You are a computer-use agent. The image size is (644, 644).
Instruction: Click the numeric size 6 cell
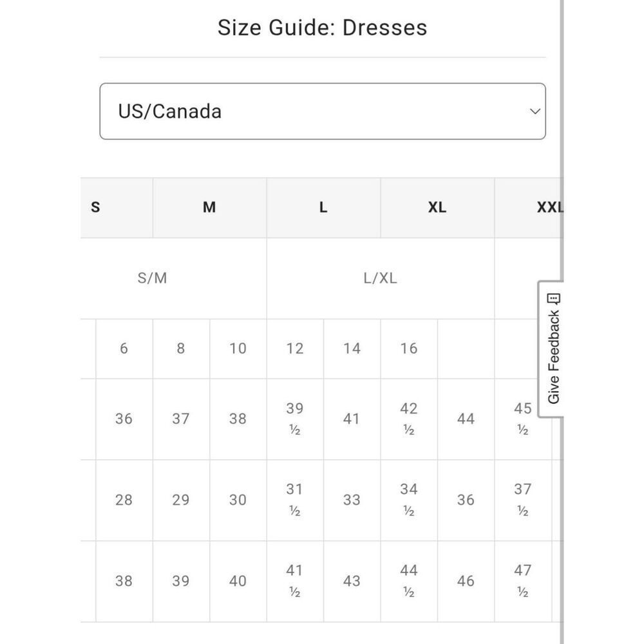click(x=124, y=348)
